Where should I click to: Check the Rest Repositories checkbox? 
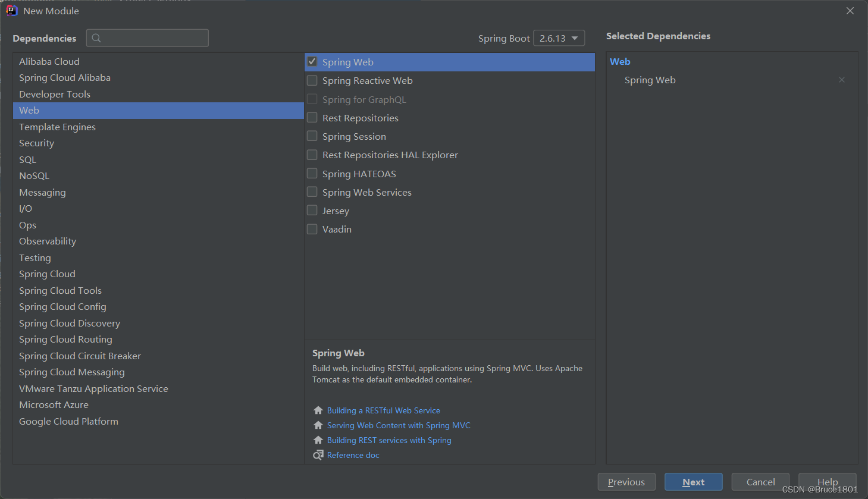[312, 118]
